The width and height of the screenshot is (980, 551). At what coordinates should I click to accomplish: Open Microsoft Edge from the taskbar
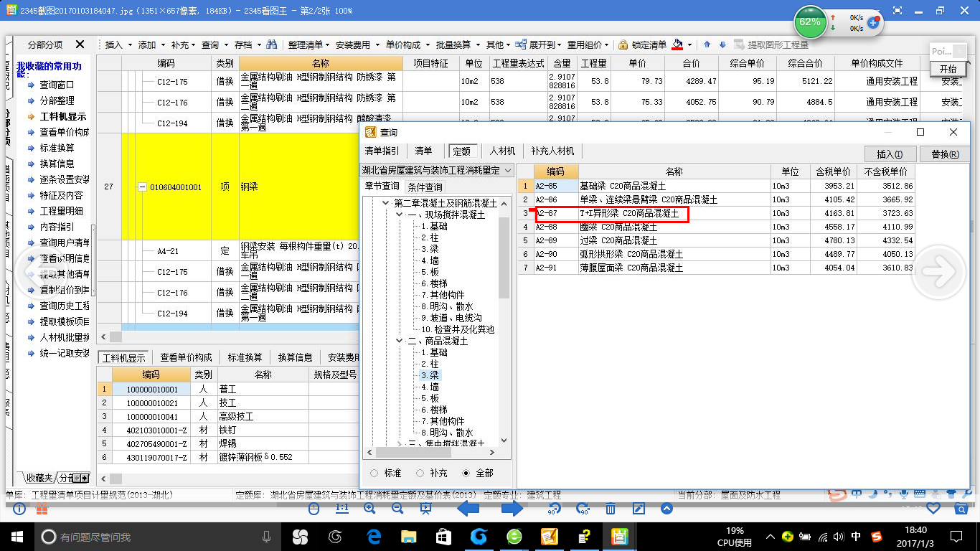point(374,536)
